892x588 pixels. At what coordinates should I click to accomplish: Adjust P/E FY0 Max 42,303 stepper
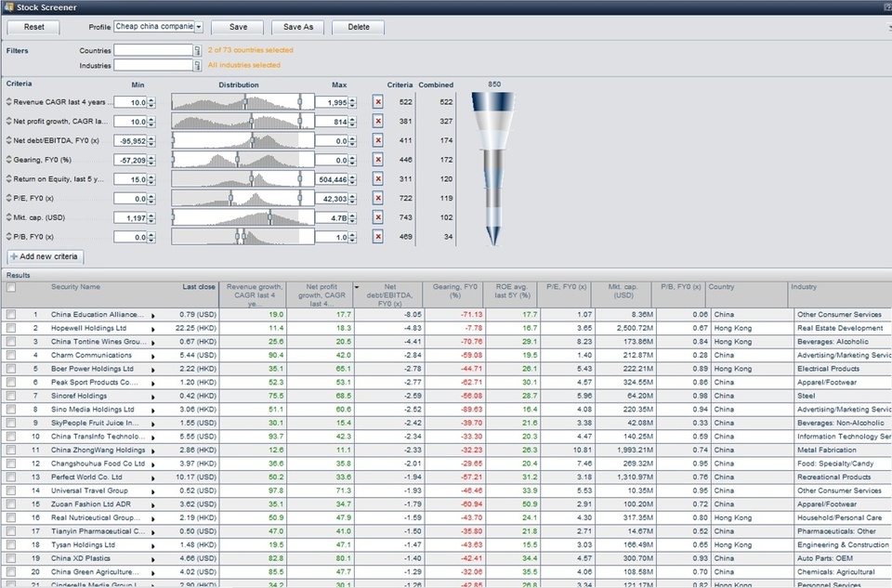tap(353, 199)
